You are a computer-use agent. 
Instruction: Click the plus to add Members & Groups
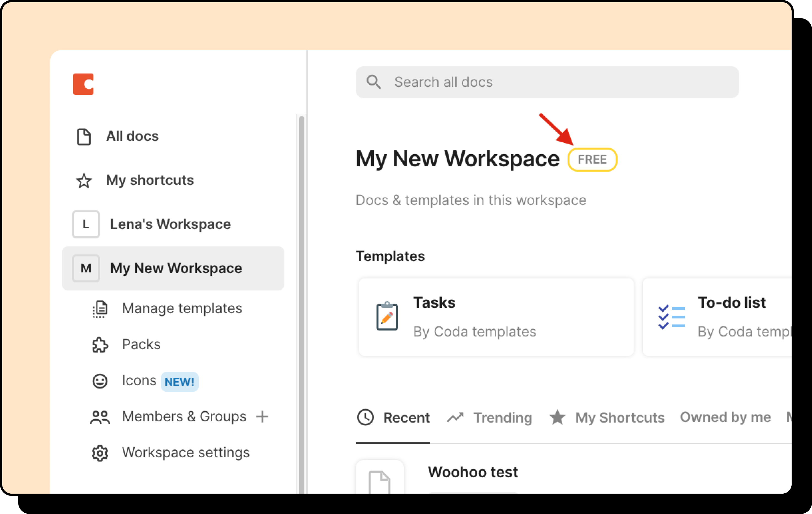click(262, 416)
